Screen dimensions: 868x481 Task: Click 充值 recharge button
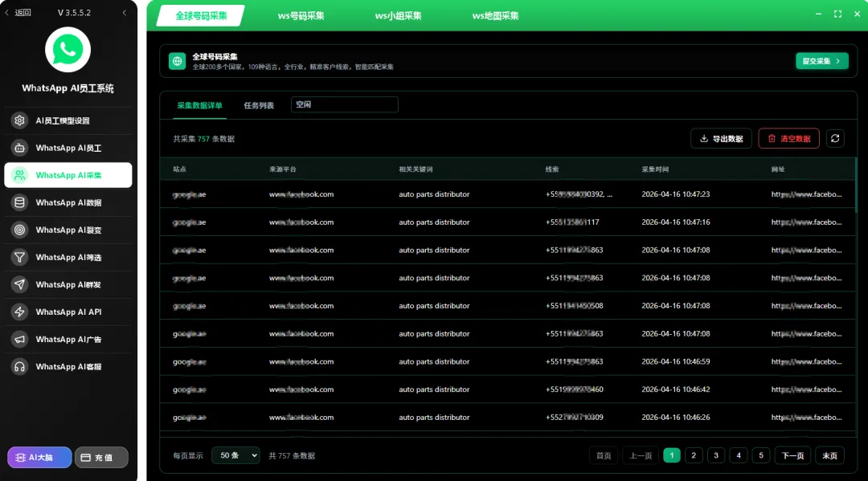pos(101,457)
